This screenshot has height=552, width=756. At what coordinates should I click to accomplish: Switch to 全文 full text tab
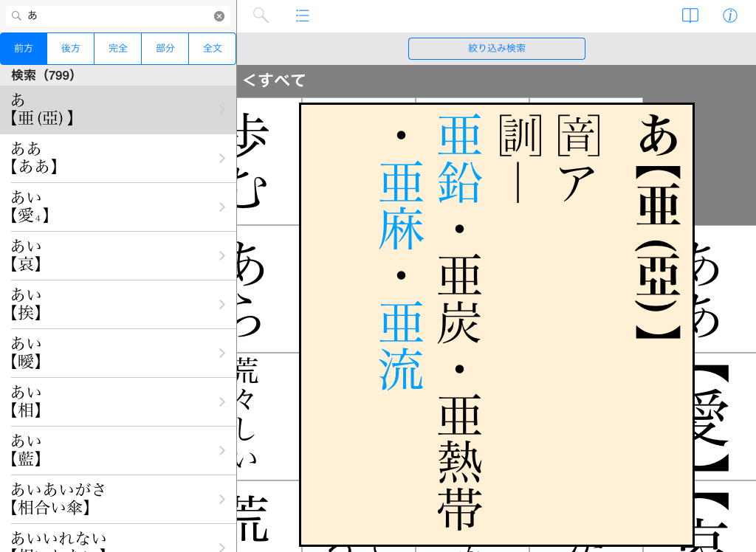point(213,49)
